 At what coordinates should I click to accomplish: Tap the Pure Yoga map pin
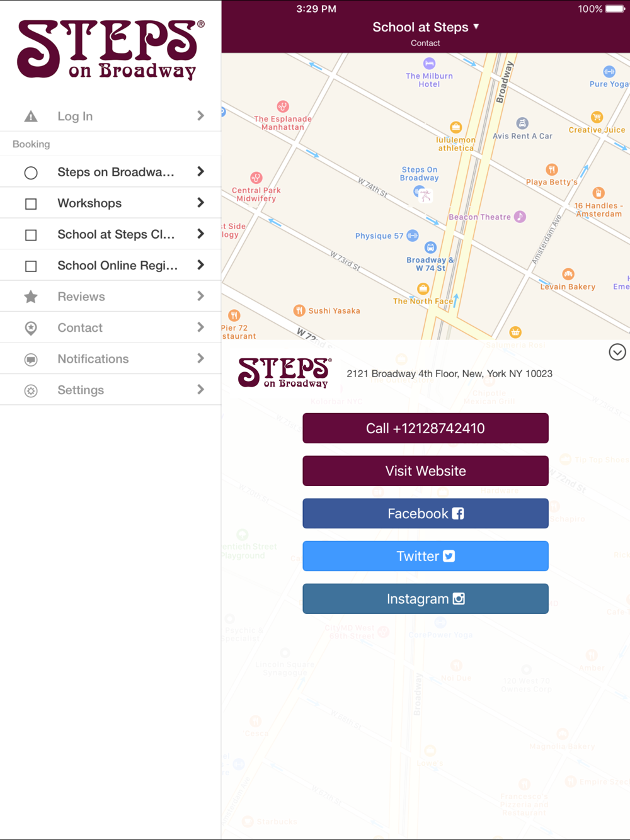click(609, 71)
